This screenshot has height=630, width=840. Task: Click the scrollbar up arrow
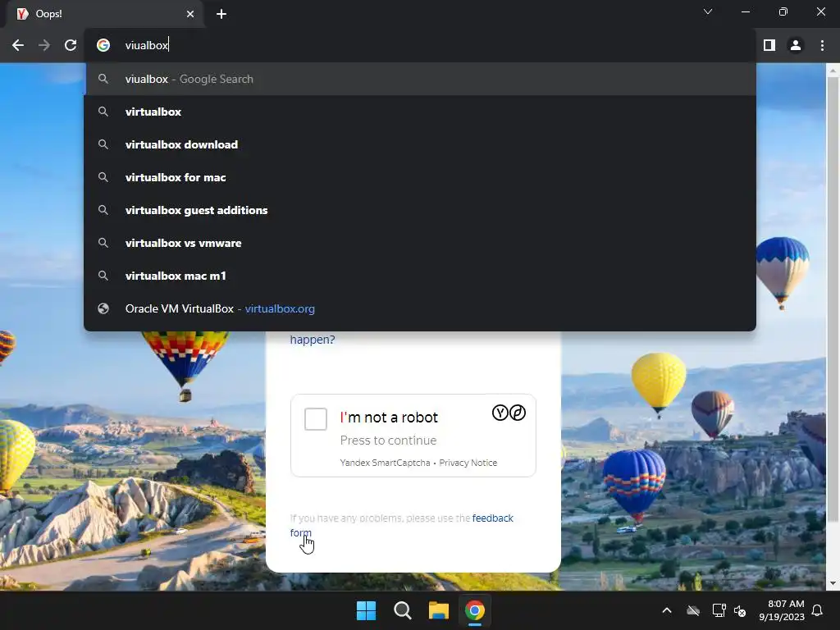(x=833, y=71)
